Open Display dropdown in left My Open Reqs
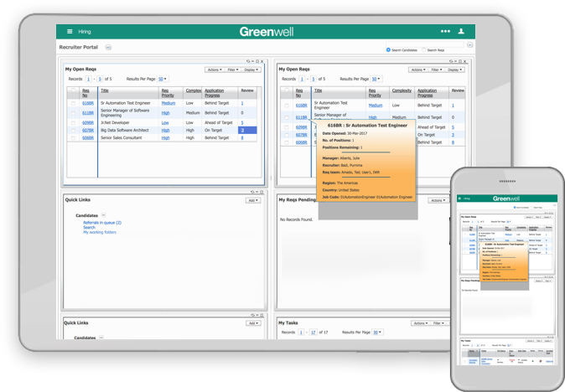This screenshot has height=392, width=565. click(x=251, y=70)
